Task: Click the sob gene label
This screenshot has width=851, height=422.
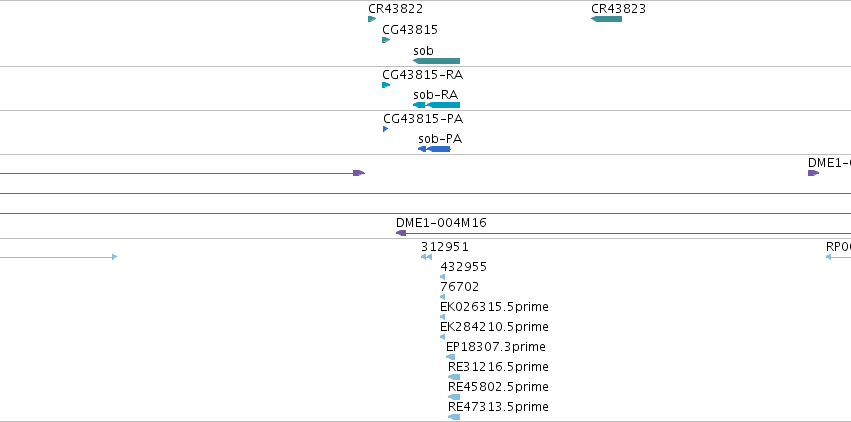Action: [x=423, y=51]
